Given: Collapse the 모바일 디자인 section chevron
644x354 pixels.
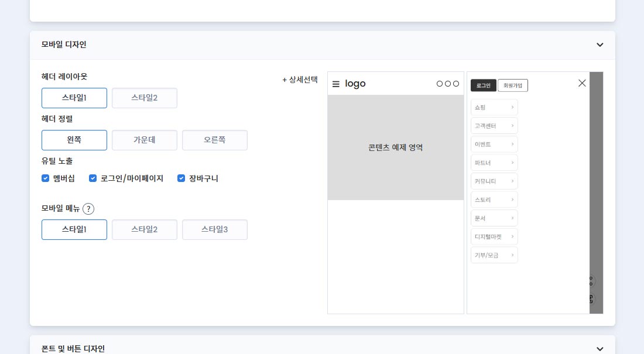Looking at the screenshot, I should tap(600, 45).
